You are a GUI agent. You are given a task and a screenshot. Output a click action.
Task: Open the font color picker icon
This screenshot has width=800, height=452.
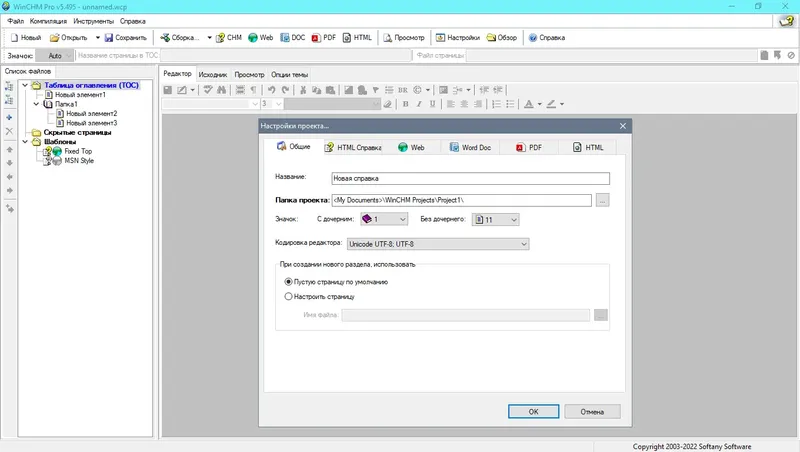pos(529,104)
